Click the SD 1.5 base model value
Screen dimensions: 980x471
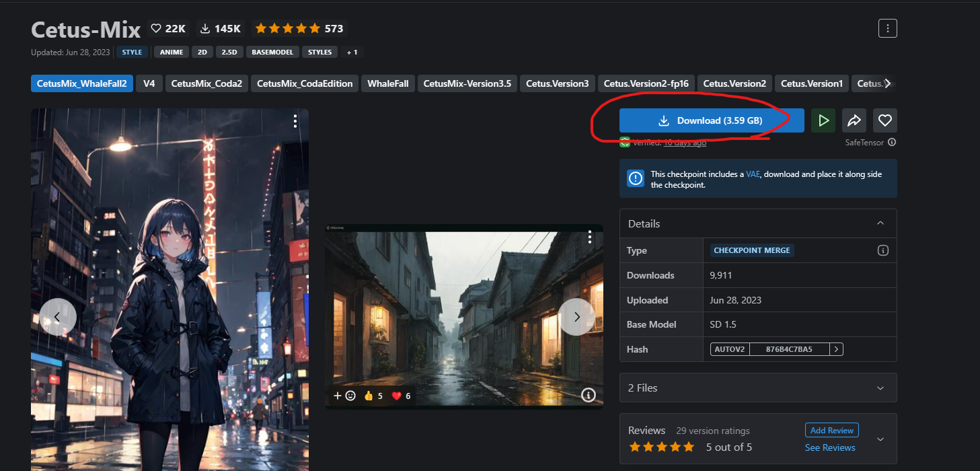723,324
